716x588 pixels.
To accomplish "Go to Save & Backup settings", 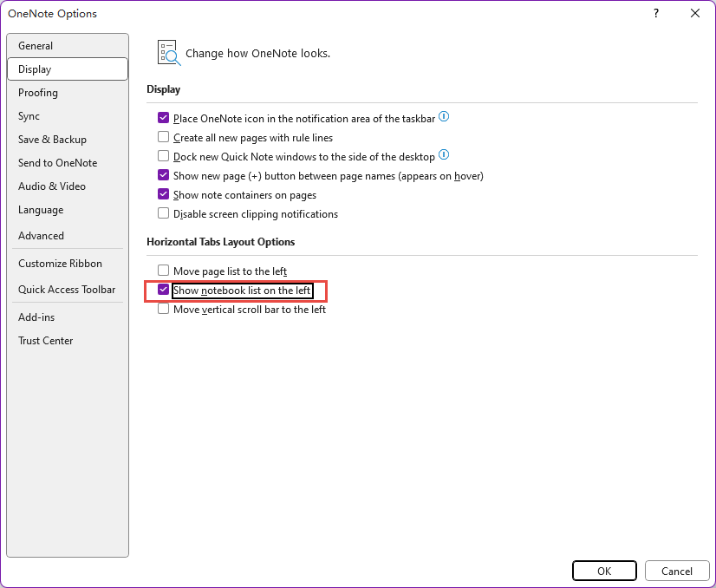I will coord(68,140).
